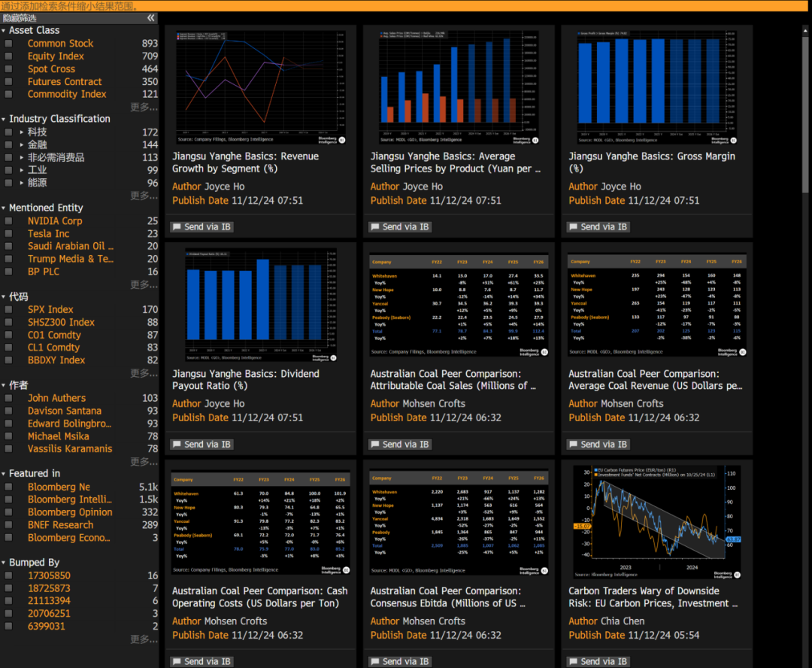Expand the 科技 industry tree node
The image size is (812, 668).
pyautogui.click(x=21, y=132)
